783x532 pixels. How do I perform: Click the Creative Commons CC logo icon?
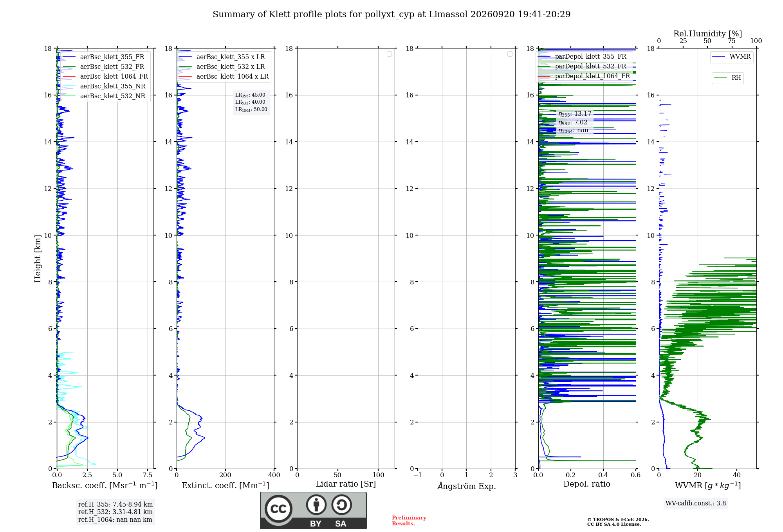278,509
